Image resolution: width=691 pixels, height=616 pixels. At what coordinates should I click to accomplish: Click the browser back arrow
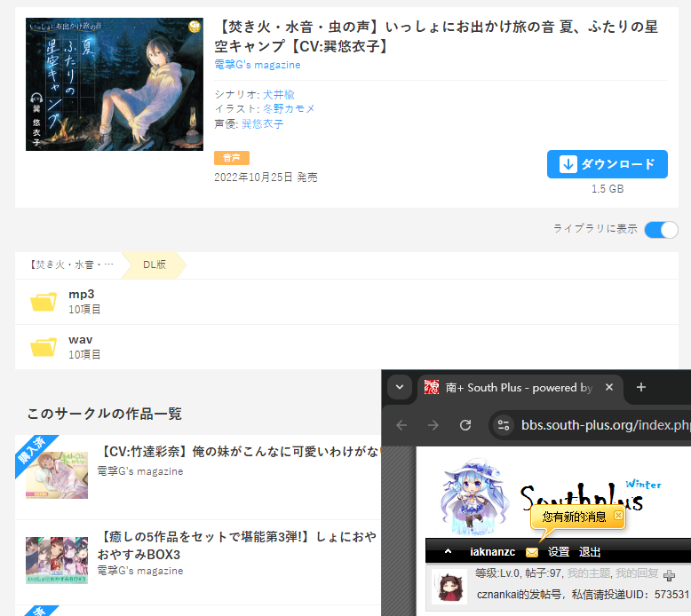click(x=401, y=425)
